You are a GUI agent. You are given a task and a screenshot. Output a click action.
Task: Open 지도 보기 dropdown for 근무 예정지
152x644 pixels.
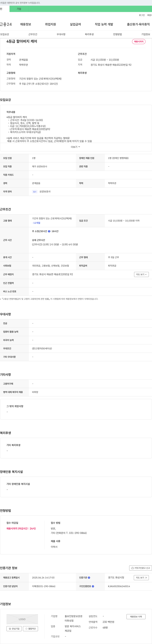[142, 274]
